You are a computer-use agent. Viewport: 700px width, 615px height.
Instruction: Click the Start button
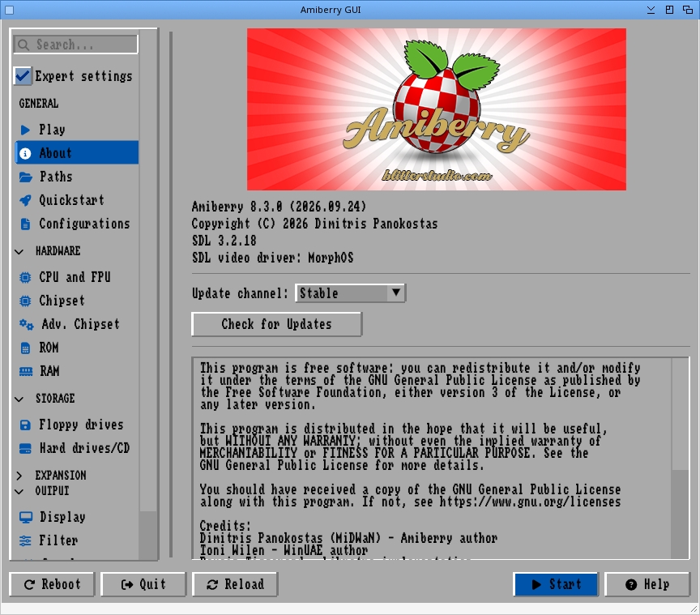(556, 584)
